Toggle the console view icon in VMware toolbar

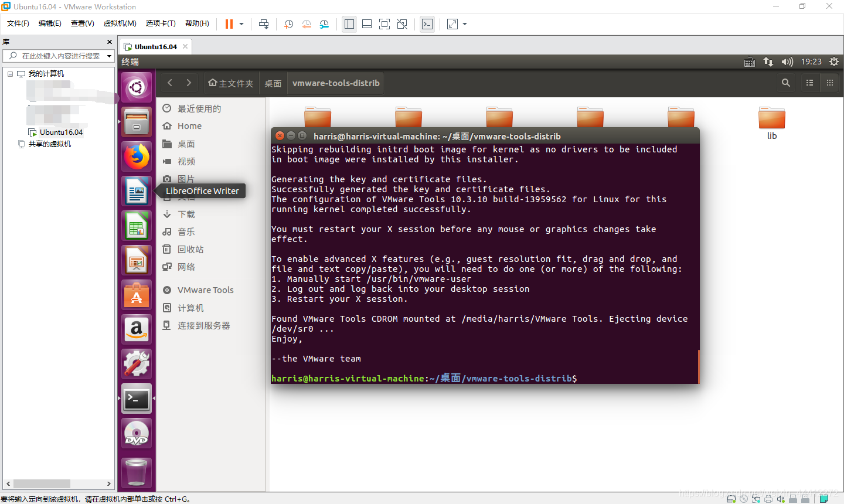[x=427, y=24]
